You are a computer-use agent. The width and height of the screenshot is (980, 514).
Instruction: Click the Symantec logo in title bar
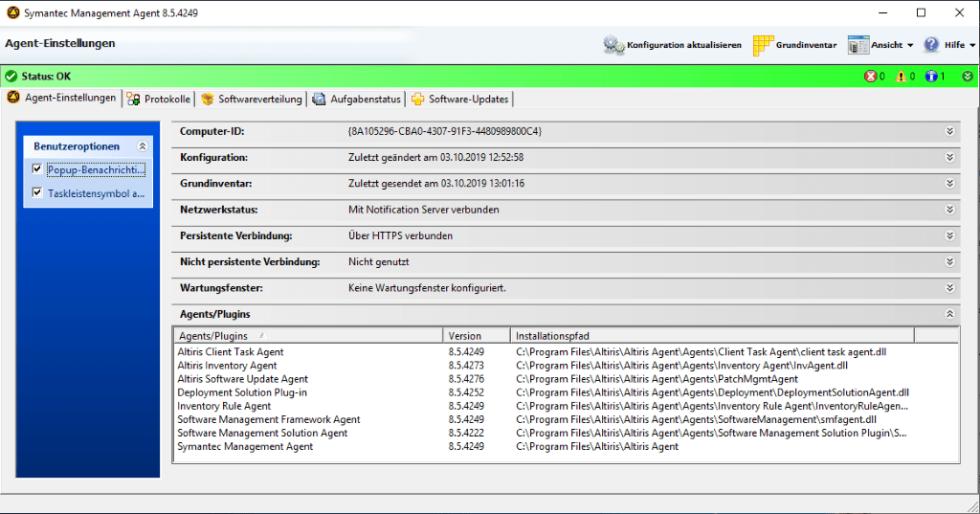(x=11, y=12)
